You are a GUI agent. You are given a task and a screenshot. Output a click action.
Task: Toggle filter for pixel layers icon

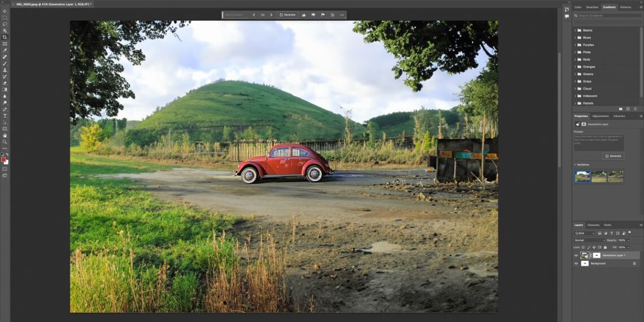[599, 233]
